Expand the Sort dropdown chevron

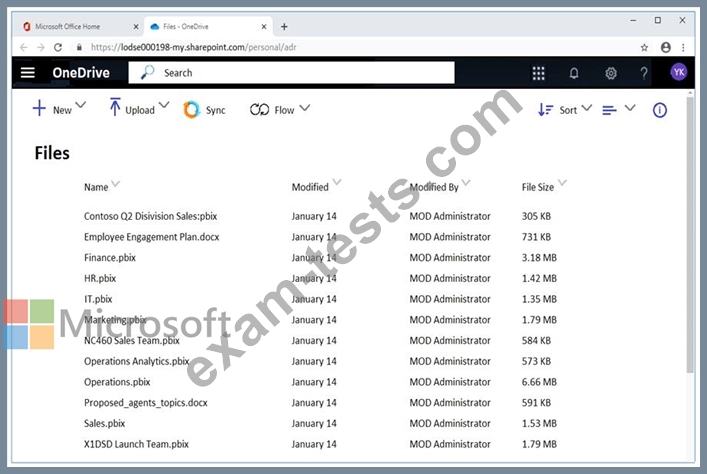click(587, 108)
